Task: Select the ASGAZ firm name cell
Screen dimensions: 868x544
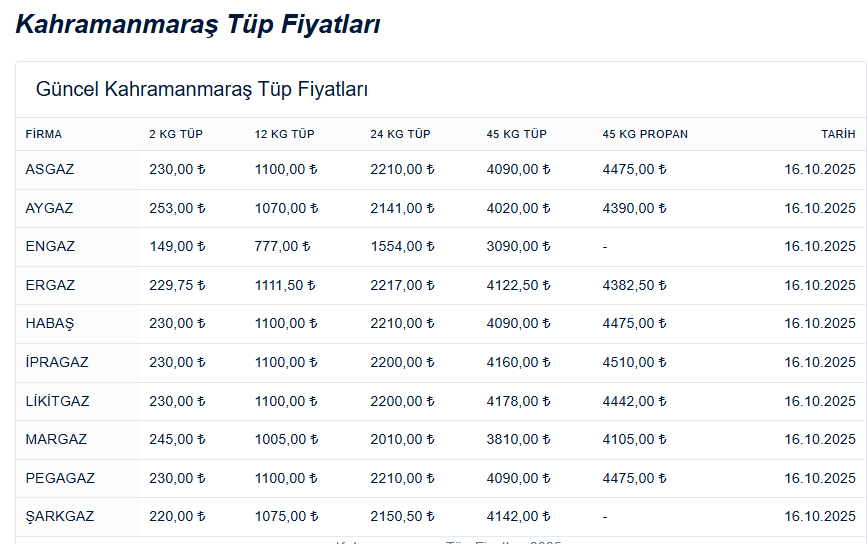Action: click(50, 170)
